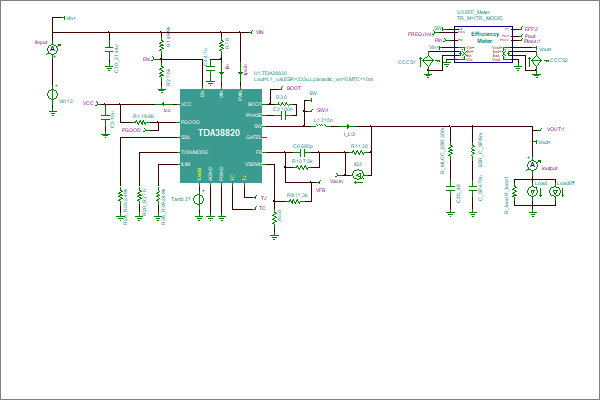600x400 pixels.
Task: Select resistor R10 under C6
Action: (x=302, y=167)
